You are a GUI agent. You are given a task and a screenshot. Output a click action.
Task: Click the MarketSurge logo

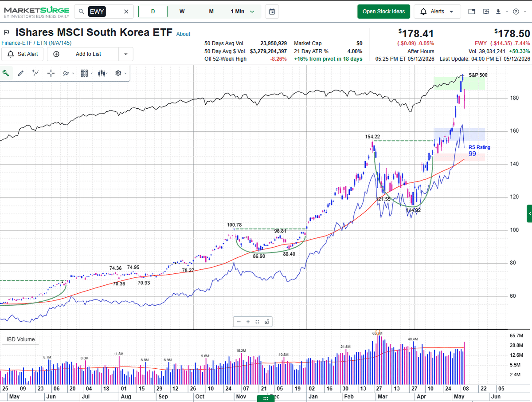(37, 12)
